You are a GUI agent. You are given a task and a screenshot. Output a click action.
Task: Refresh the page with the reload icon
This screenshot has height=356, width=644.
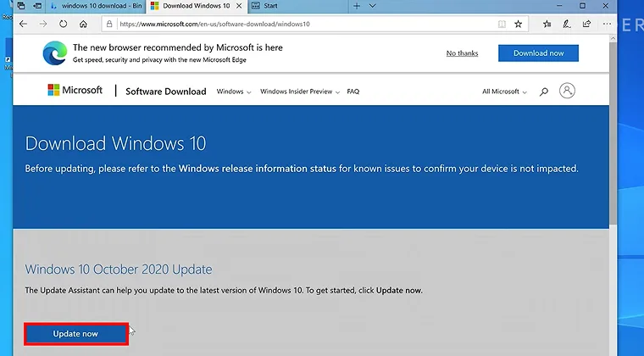[63, 24]
